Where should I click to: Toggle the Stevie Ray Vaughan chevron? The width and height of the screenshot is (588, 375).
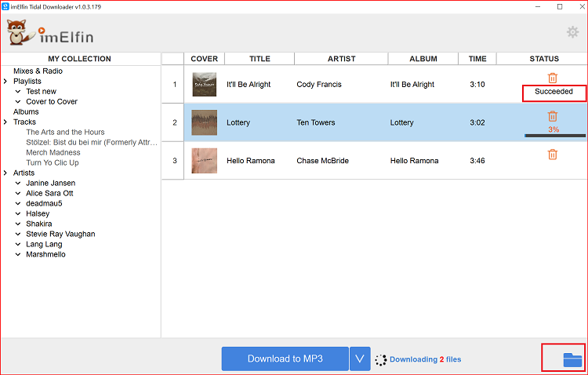point(17,234)
